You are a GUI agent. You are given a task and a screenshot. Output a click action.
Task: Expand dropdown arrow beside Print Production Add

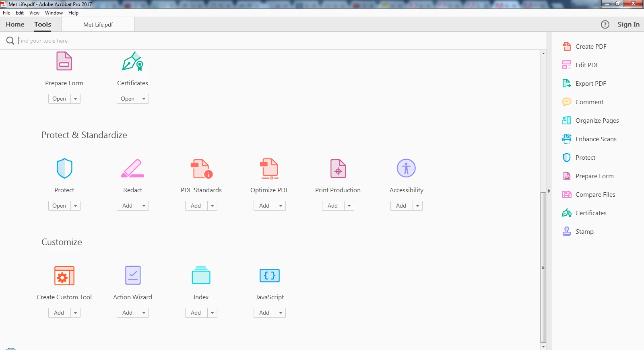coord(349,206)
